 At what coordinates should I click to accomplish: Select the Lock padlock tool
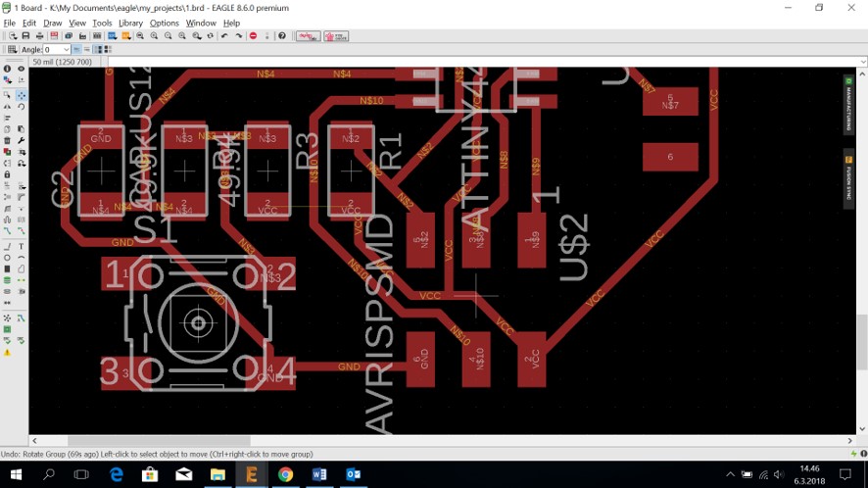point(7,173)
